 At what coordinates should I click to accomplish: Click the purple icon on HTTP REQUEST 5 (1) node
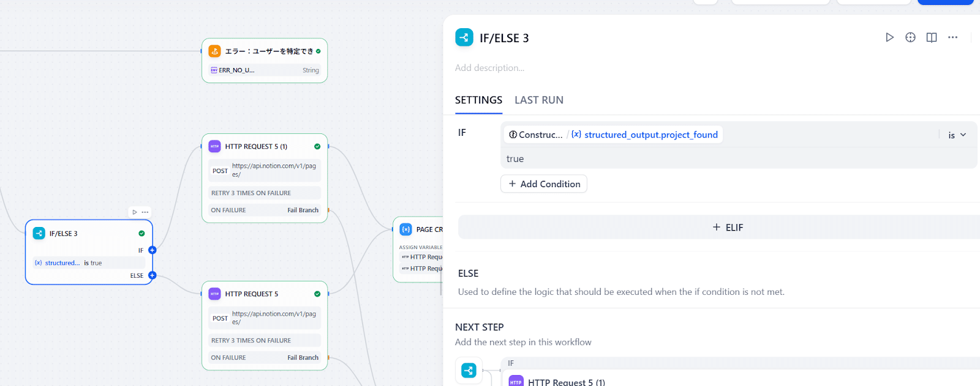pos(214,146)
